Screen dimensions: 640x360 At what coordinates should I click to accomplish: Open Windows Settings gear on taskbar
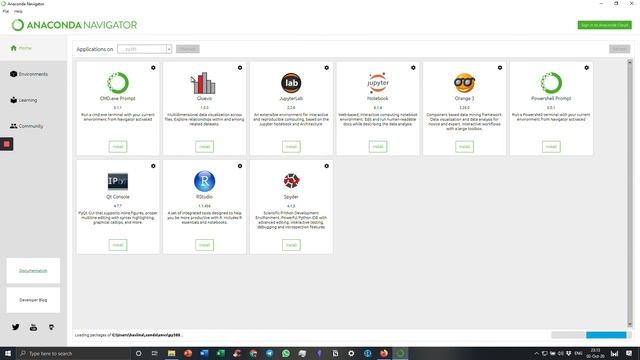[351, 353]
